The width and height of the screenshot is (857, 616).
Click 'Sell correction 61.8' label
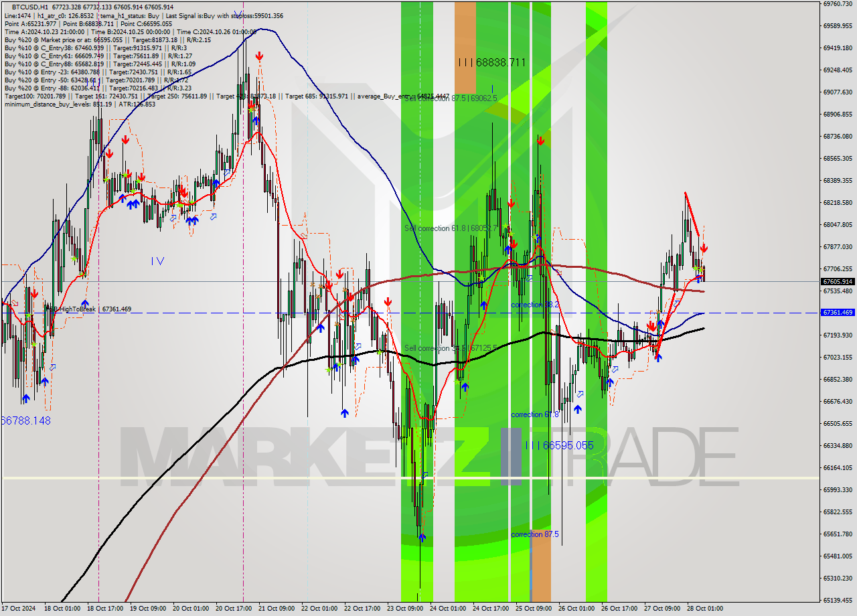click(x=451, y=228)
